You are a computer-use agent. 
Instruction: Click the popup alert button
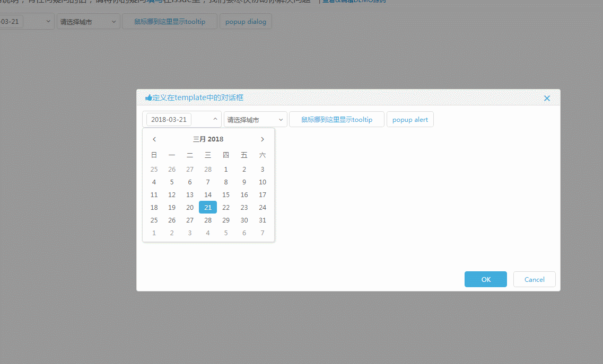click(x=410, y=119)
